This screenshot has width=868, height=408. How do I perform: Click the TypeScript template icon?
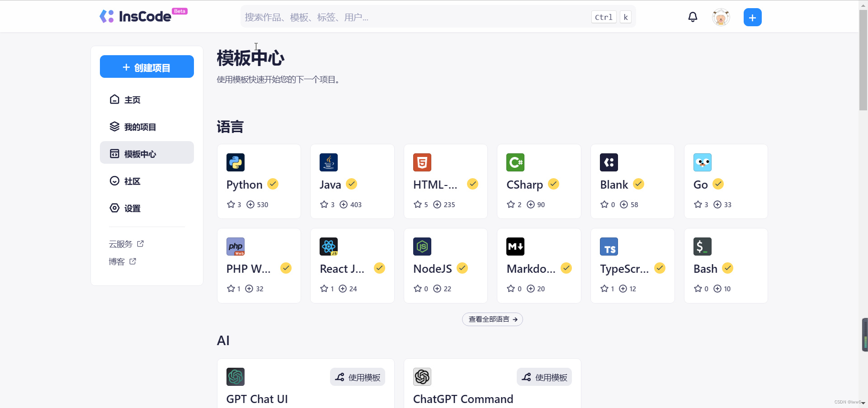(x=609, y=247)
